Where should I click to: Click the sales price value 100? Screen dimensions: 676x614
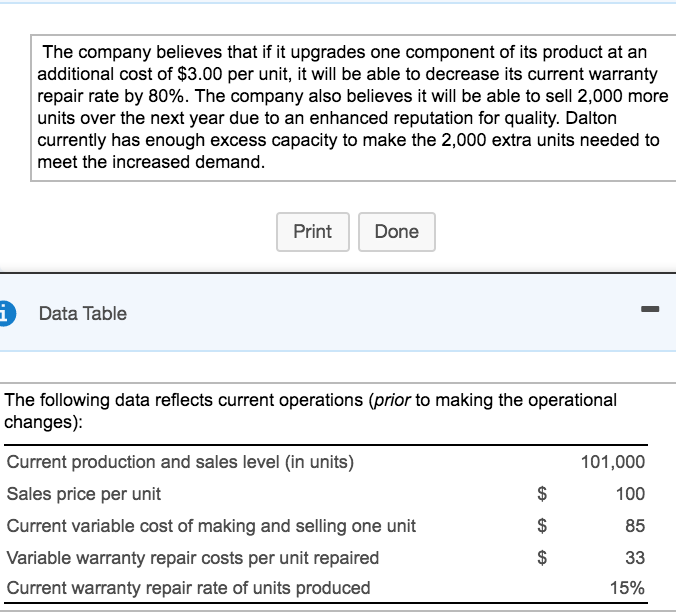(x=631, y=494)
